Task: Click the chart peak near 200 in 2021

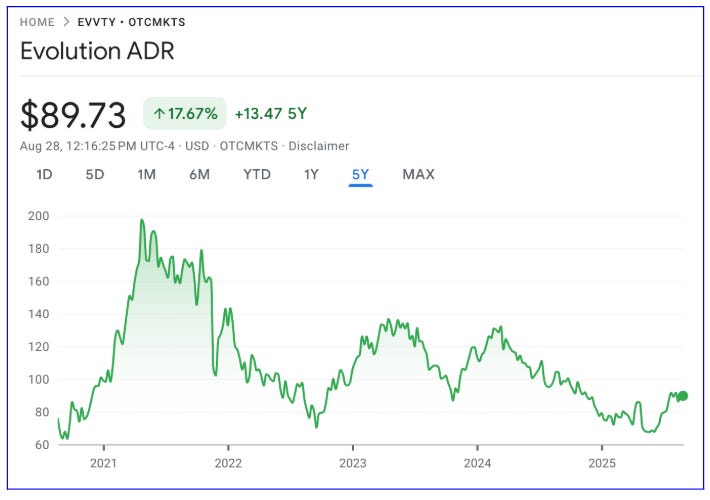Action: pos(142,221)
